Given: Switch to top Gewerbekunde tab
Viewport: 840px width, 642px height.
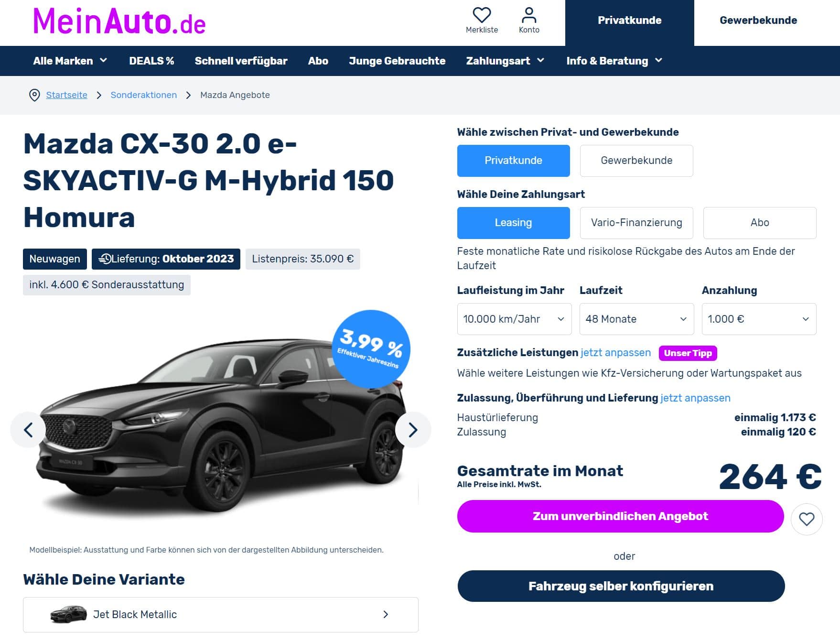Looking at the screenshot, I should point(758,21).
